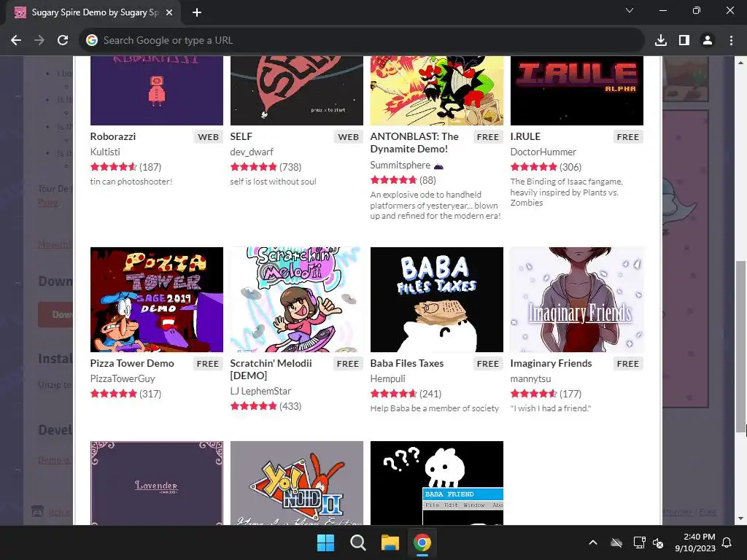747x560 pixels.
Task: Click the Scratchin' Melodii cover thumbnail
Action: (297, 300)
